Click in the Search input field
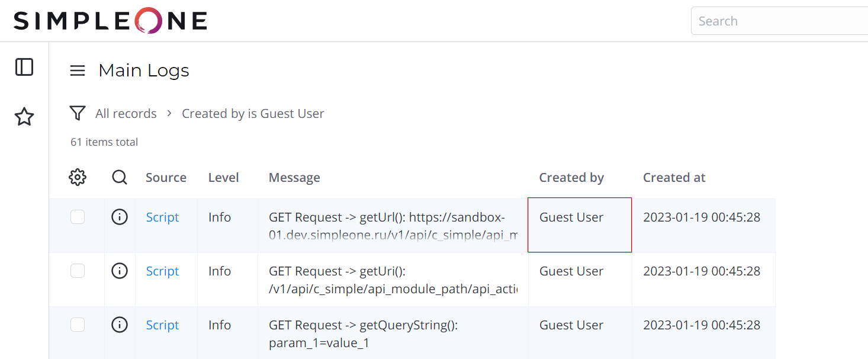Viewport: 868px width, 359px height. point(779,21)
